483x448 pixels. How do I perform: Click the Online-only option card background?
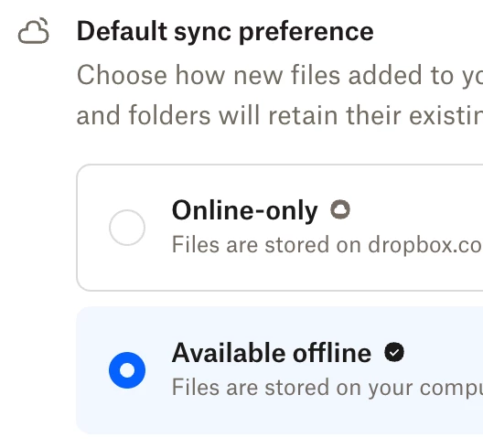(x=280, y=228)
